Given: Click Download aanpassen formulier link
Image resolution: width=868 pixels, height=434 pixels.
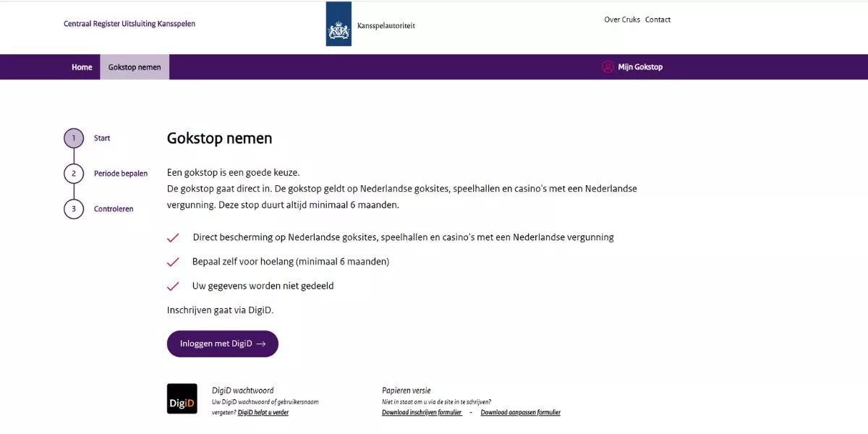Looking at the screenshot, I should 521,412.
